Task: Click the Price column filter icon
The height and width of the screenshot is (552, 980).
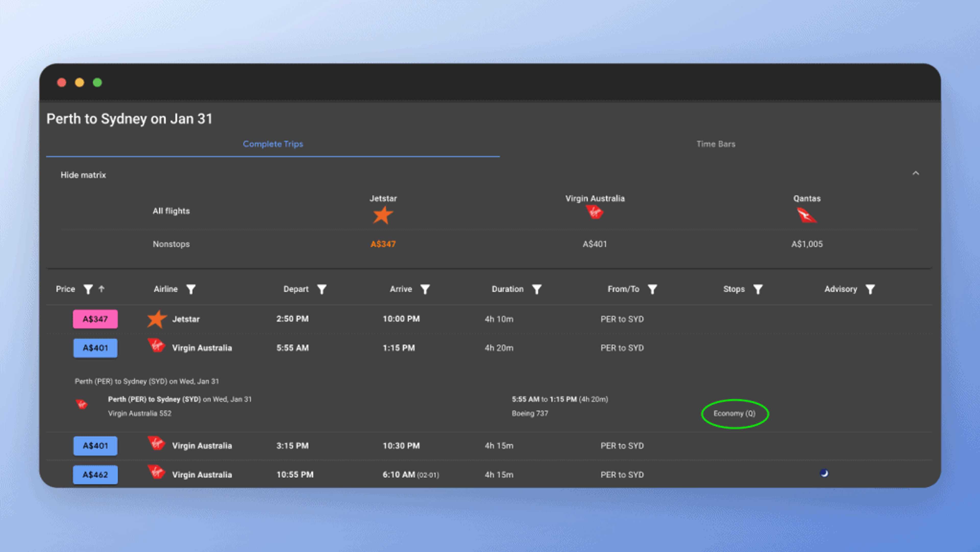Action: coord(88,289)
